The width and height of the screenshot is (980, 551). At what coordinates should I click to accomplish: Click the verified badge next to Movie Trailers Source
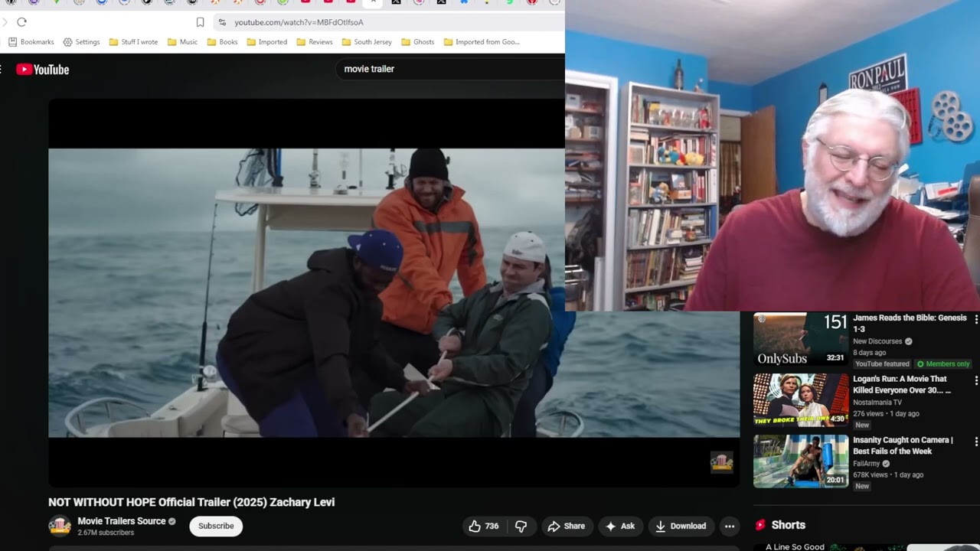172,521
